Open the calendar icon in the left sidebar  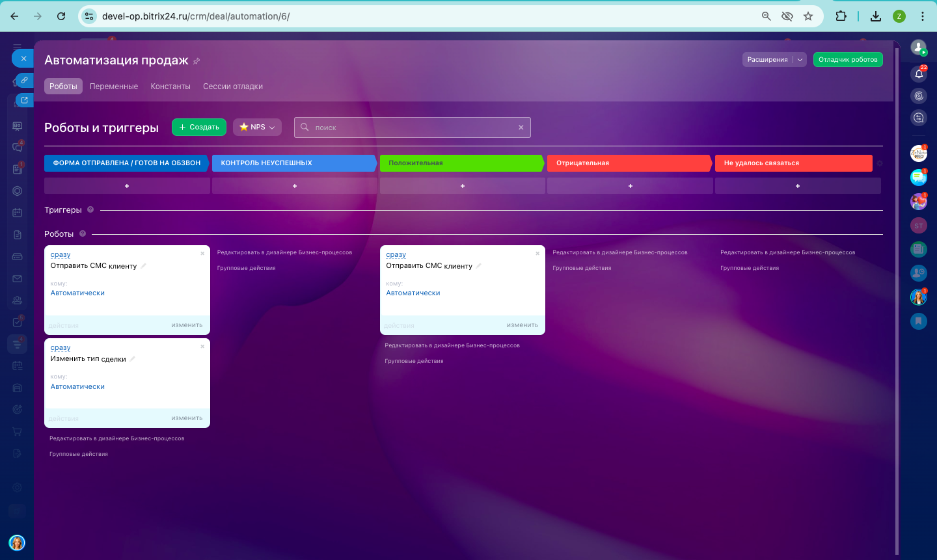pyautogui.click(x=18, y=212)
